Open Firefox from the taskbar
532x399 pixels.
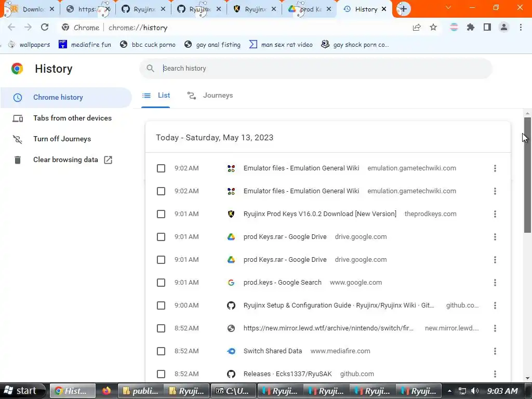point(107,391)
